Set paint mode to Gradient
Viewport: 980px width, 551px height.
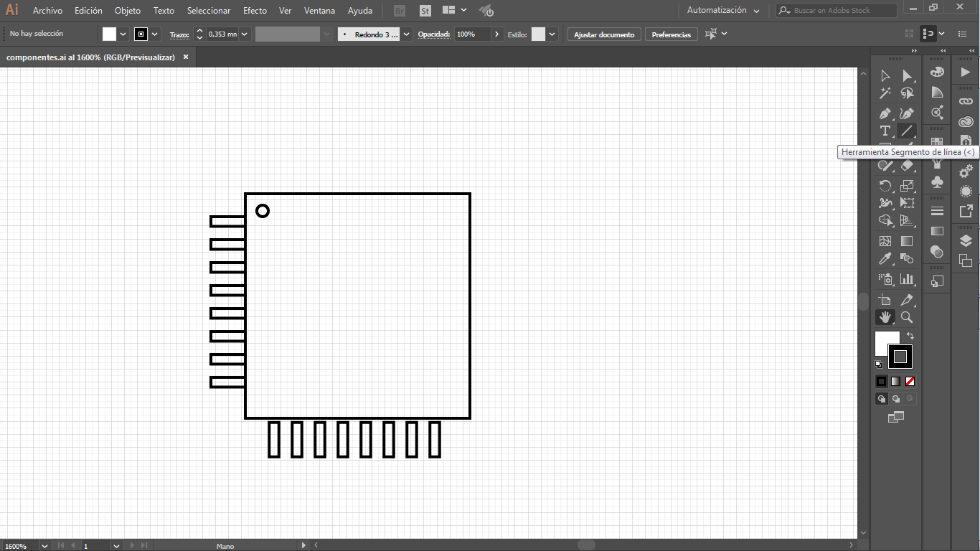click(895, 382)
